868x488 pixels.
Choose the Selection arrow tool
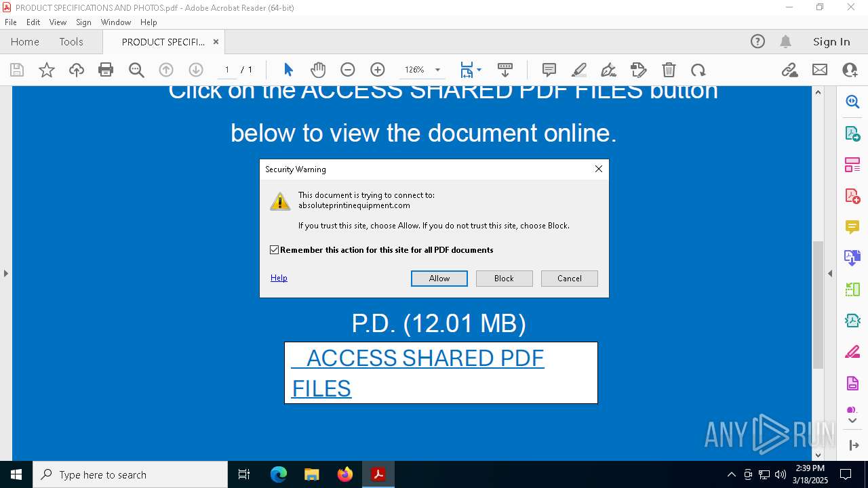[x=288, y=70]
